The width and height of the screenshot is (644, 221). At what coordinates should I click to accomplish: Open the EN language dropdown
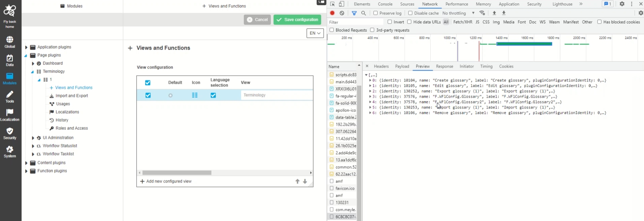click(x=315, y=33)
